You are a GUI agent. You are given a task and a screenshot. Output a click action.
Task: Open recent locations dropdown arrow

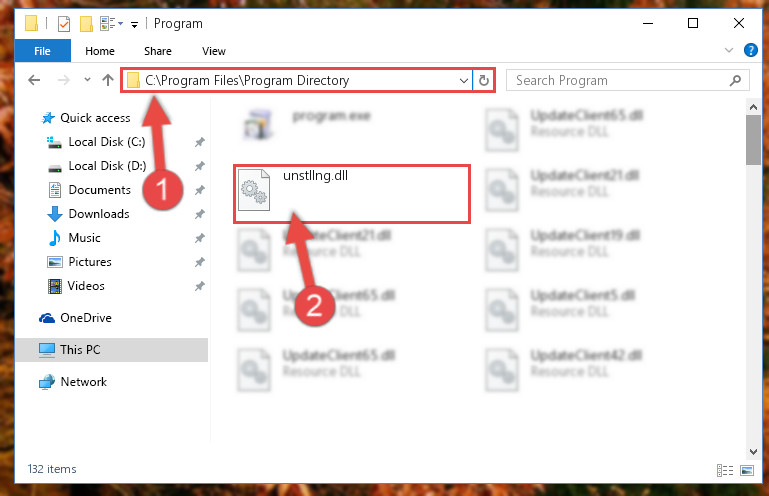click(x=87, y=79)
